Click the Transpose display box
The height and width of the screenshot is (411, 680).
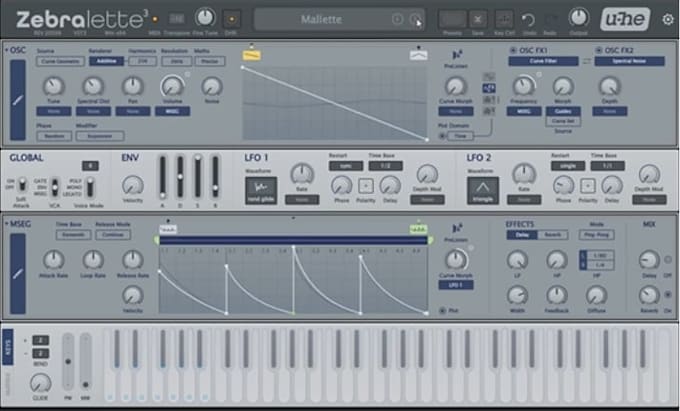click(177, 19)
